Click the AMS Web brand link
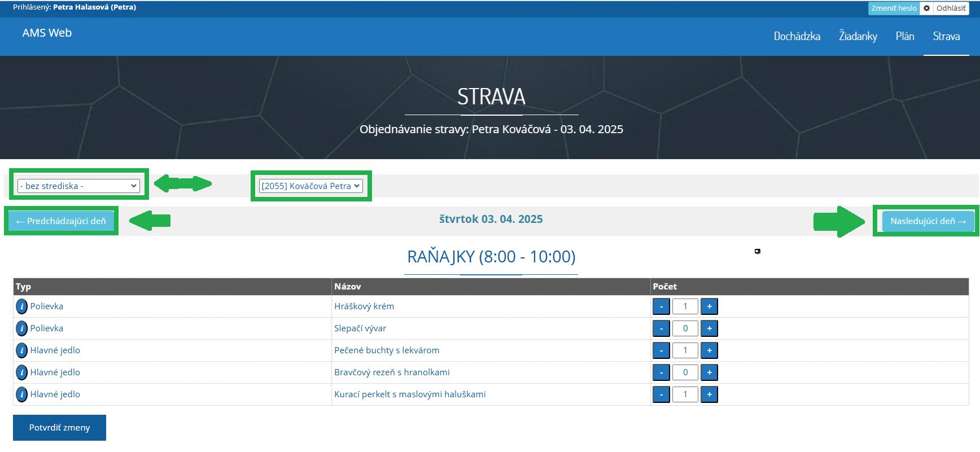This screenshot has width=980, height=452. pos(47,33)
